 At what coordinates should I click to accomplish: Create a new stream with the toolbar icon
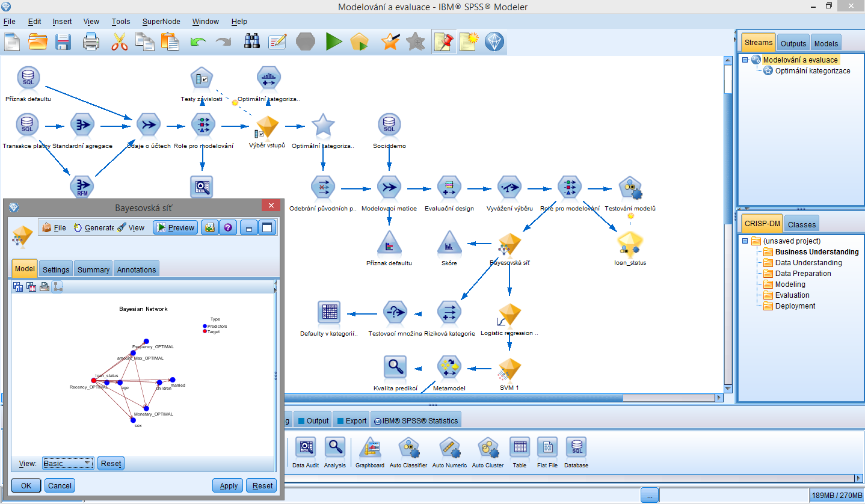tap(13, 41)
